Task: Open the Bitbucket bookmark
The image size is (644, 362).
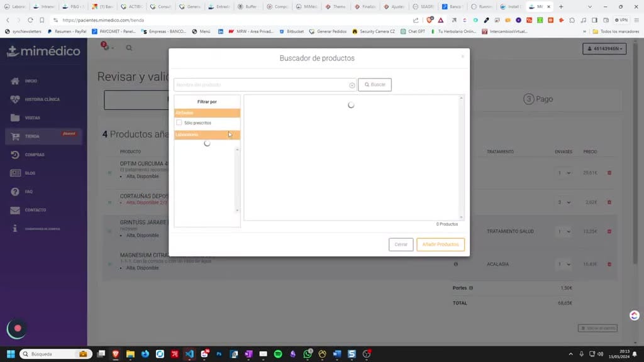Action: tap(292, 31)
